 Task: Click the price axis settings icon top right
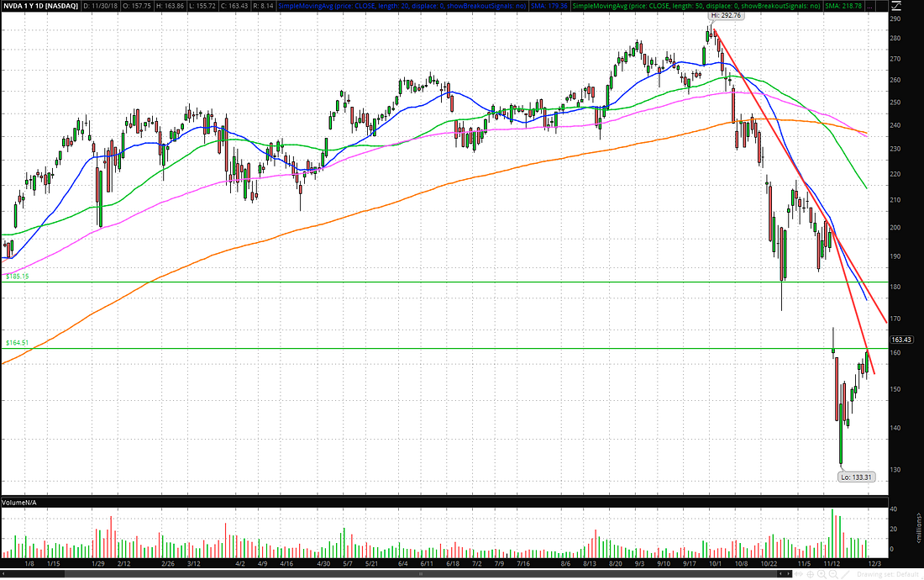click(x=895, y=6)
